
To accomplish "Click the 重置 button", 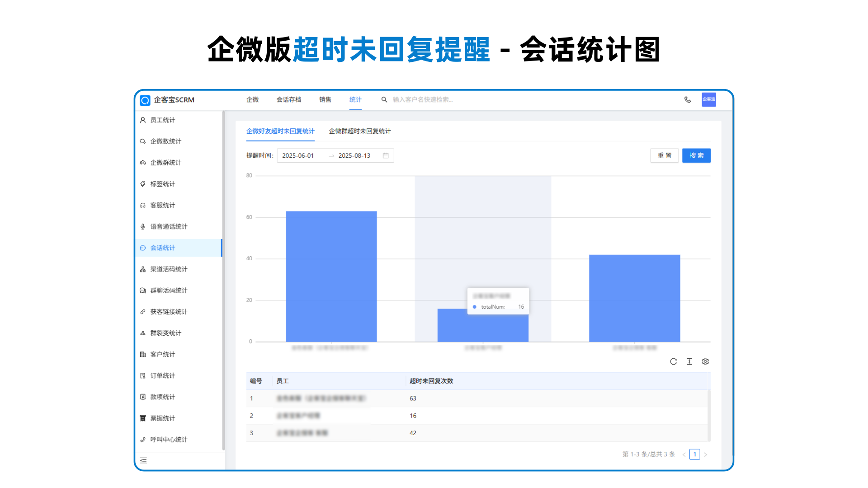I will 664,155.
